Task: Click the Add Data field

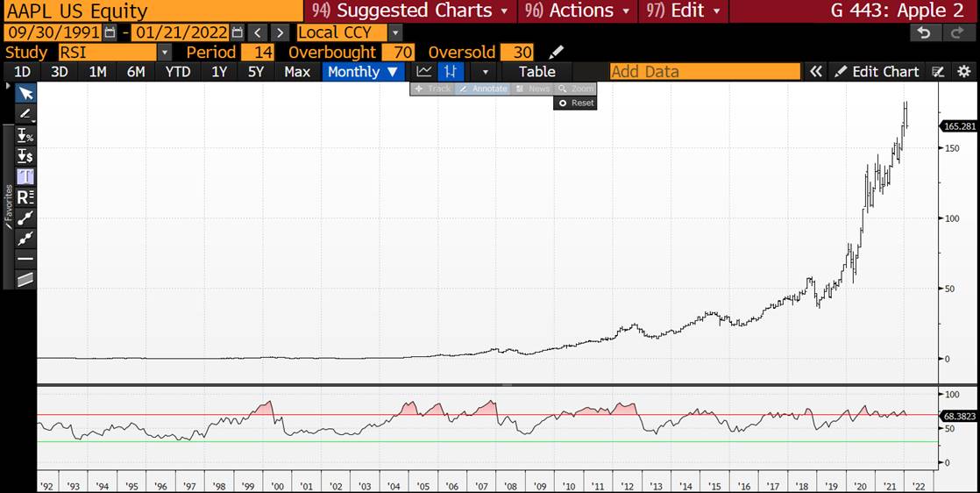Action: tap(705, 72)
